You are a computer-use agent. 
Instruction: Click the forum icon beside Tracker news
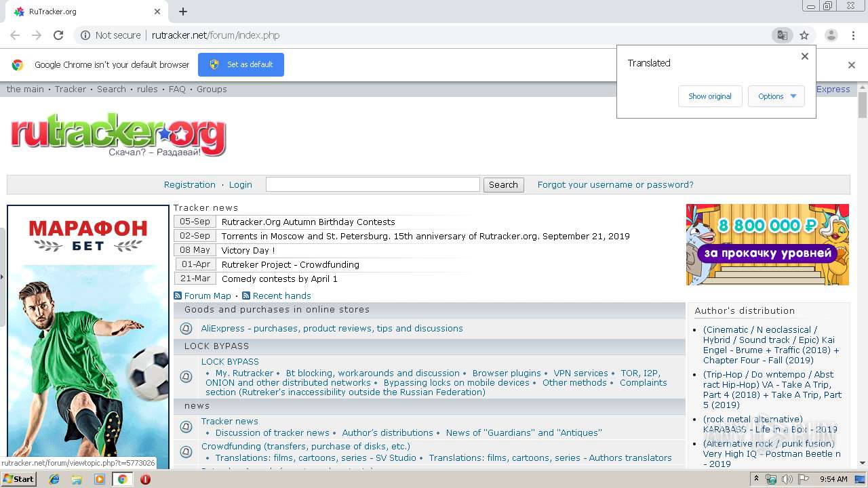click(186, 426)
